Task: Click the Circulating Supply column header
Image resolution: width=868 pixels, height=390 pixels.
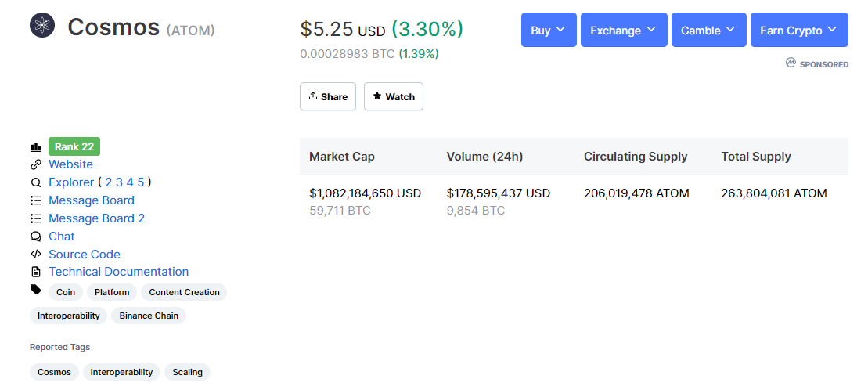Action: pyautogui.click(x=636, y=157)
